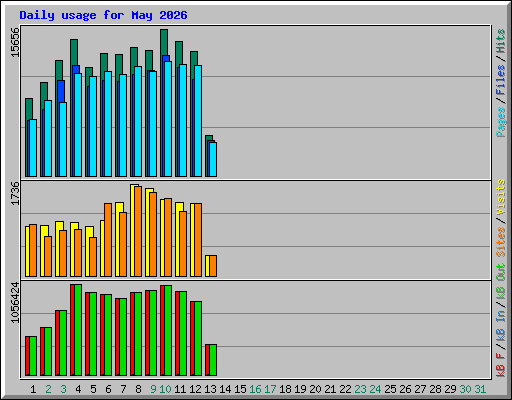Select day 2 on the x-axis

48,389
